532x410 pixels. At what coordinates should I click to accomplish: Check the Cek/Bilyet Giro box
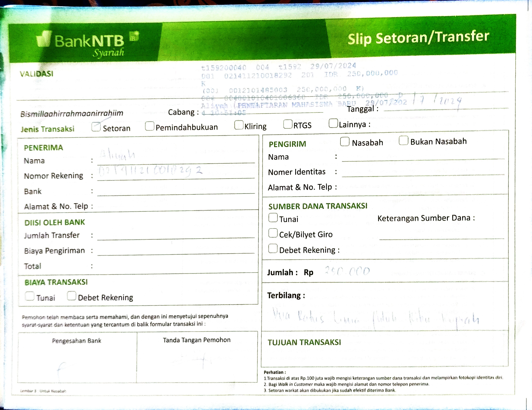[x=273, y=233]
